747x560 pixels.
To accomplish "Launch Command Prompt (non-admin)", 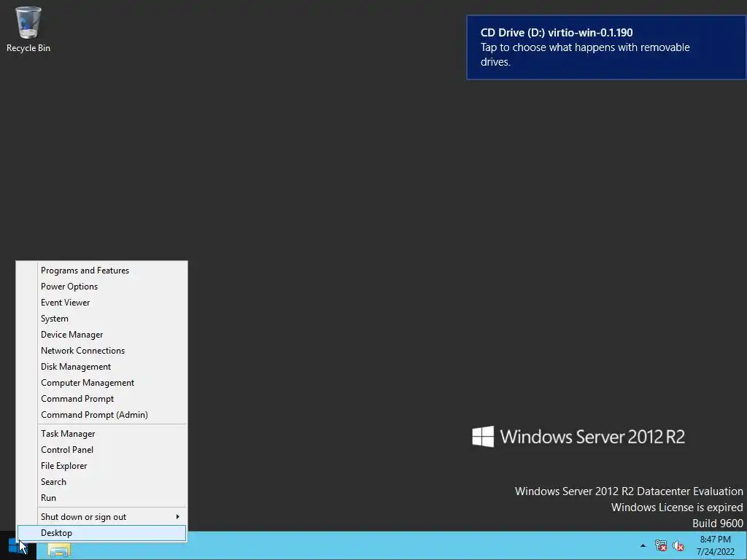I will 102,399.
